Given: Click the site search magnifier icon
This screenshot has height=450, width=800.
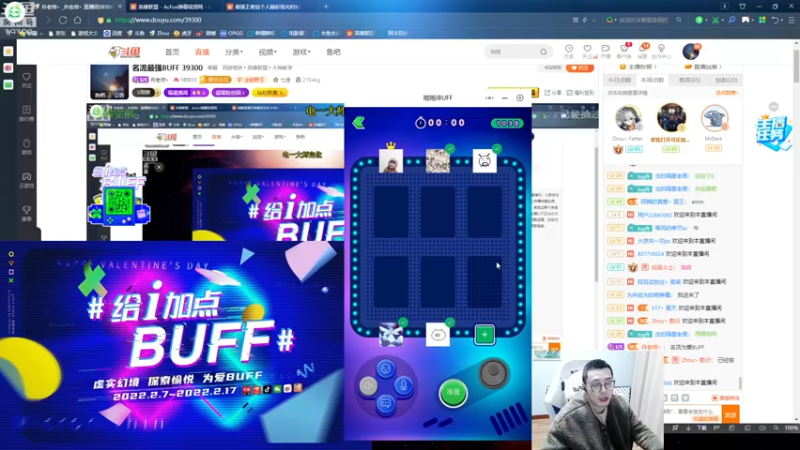Looking at the screenshot, I should tap(543, 52).
